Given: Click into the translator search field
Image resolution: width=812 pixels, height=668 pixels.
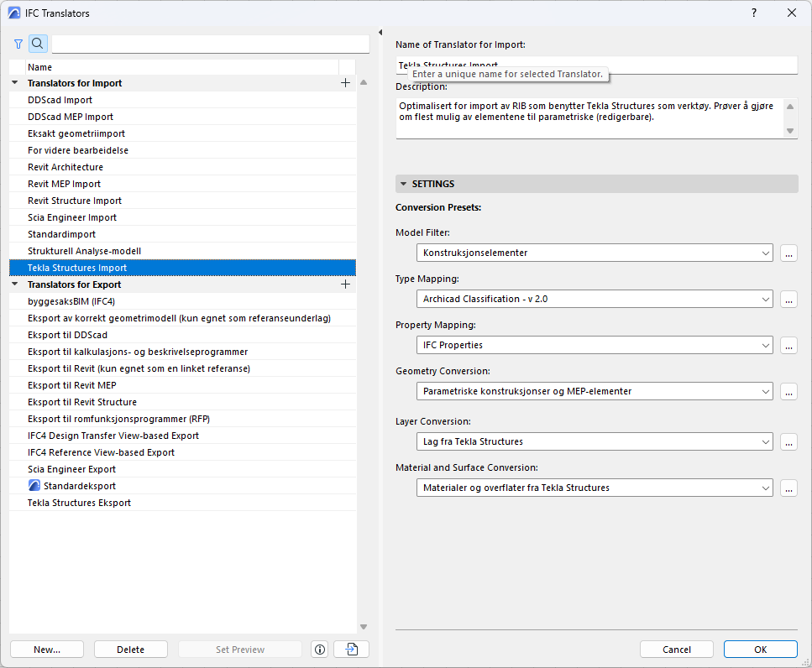Looking at the screenshot, I should pos(210,44).
